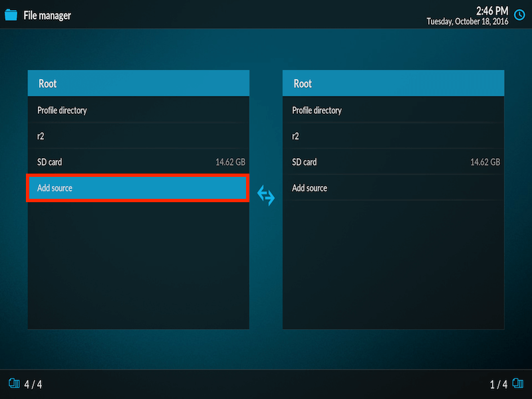Select Add source in the right panel
Viewport: 532px width, 399px height.
[x=393, y=188]
